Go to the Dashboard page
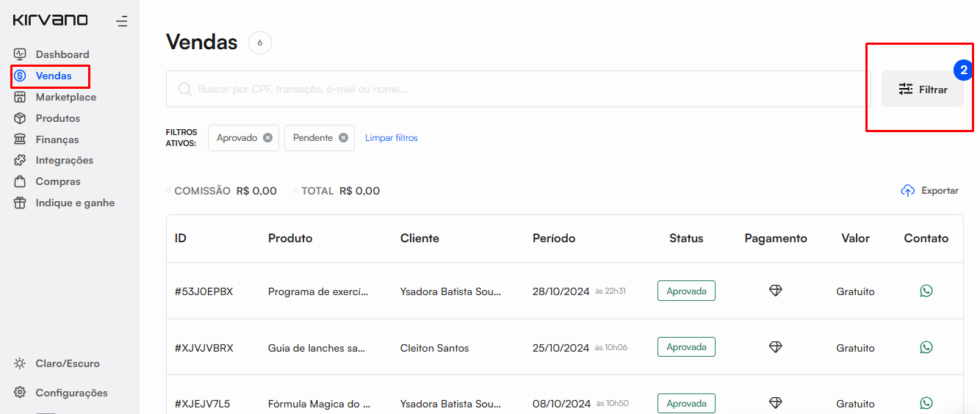This screenshot has width=980, height=414. click(x=62, y=54)
